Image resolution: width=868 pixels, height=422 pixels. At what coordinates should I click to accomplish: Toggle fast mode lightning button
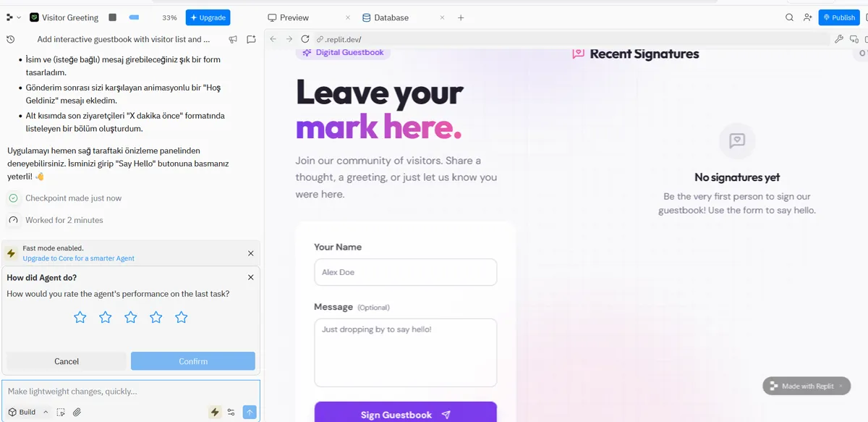pos(215,412)
